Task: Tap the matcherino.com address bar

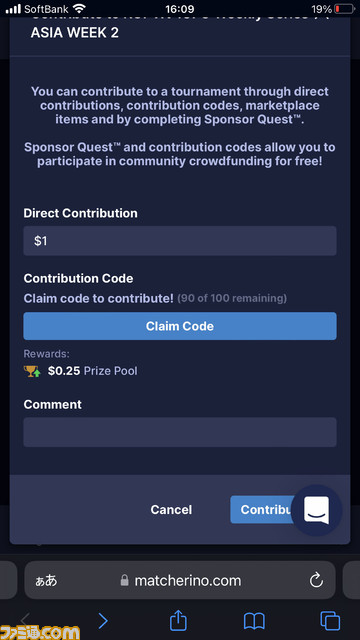Action: tap(180, 580)
